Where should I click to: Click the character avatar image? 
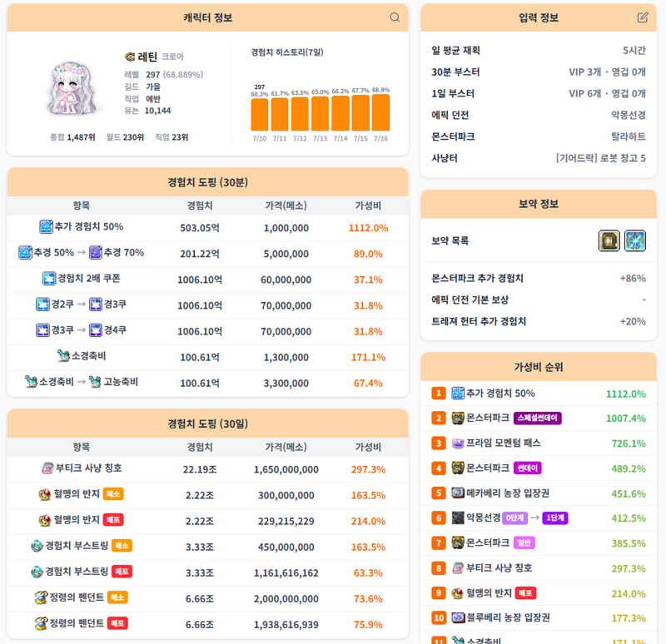tap(74, 89)
